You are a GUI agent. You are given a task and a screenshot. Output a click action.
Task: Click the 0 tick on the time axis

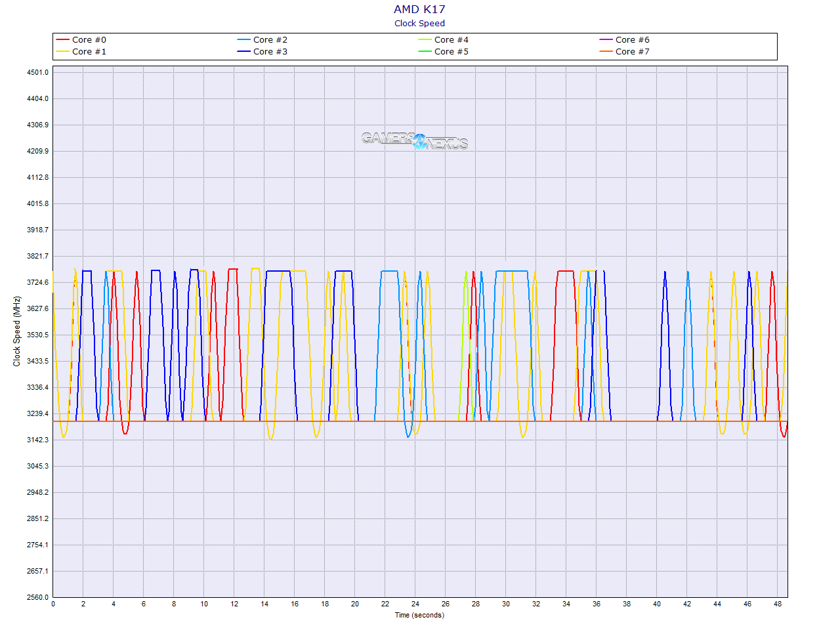click(53, 604)
